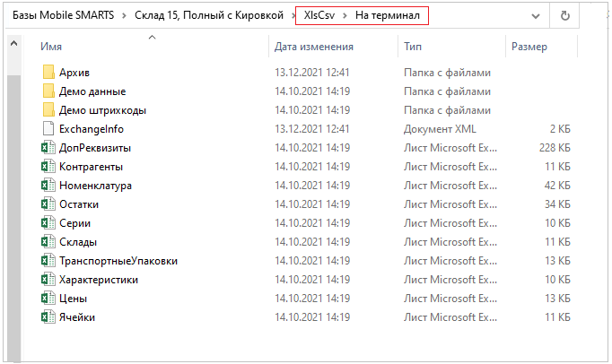Click the ДопРеквизиты Excel file icon

pyautogui.click(x=48, y=147)
